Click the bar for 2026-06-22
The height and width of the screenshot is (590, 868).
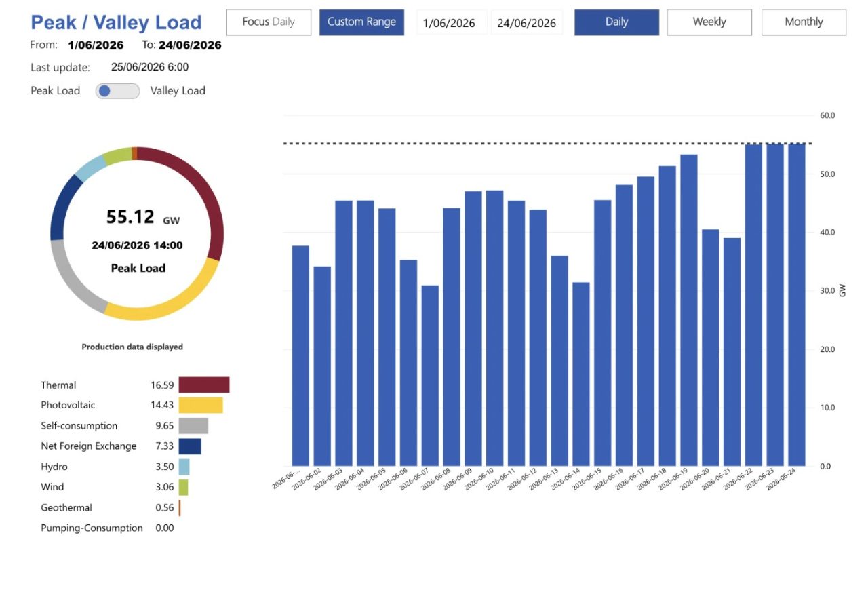pos(753,305)
